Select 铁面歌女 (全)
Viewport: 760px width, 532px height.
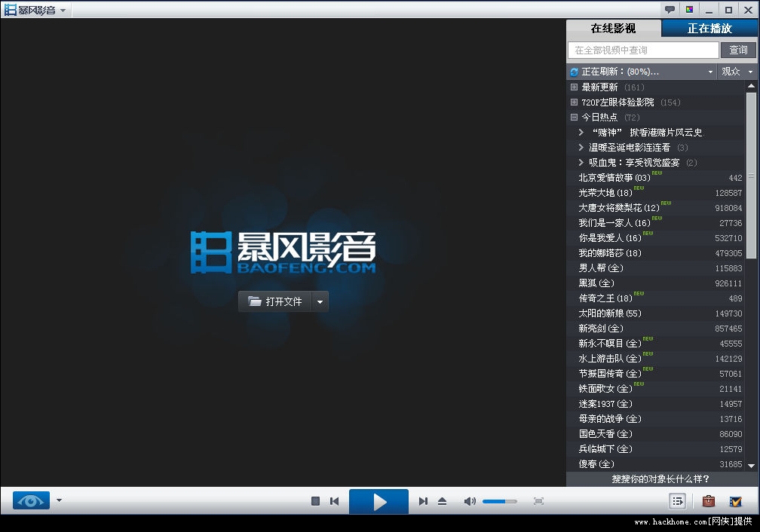(655, 389)
